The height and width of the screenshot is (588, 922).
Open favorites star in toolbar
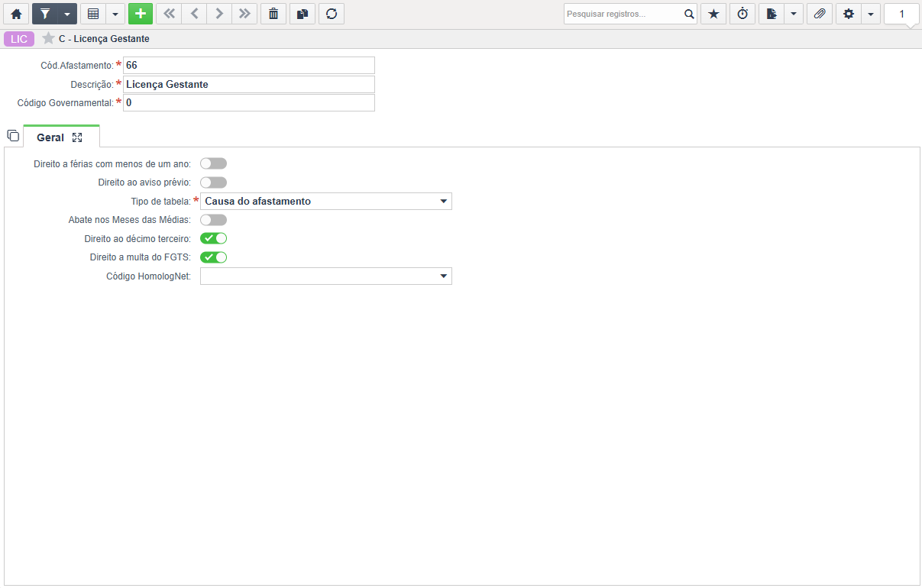tap(713, 14)
